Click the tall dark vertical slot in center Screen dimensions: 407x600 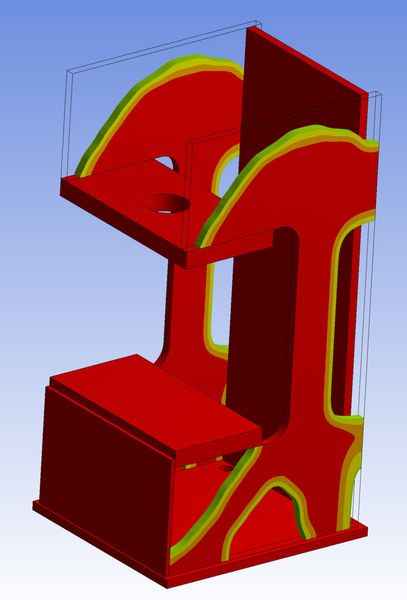click(x=262, y=333)
